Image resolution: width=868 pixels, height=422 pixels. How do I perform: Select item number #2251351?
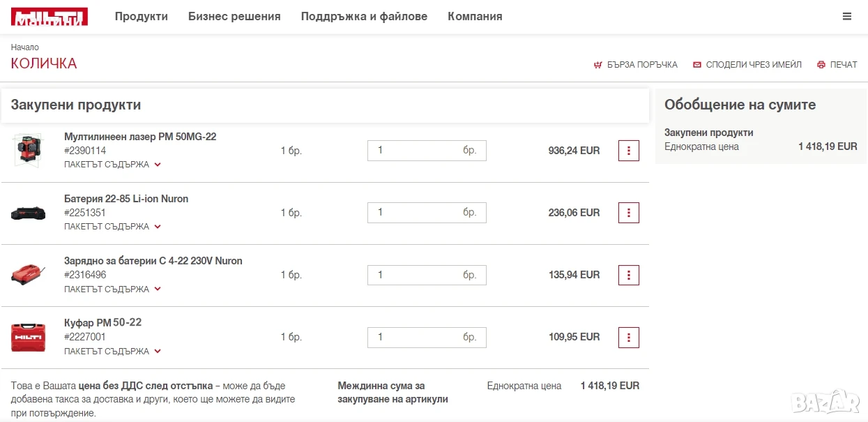coord(85,213)
